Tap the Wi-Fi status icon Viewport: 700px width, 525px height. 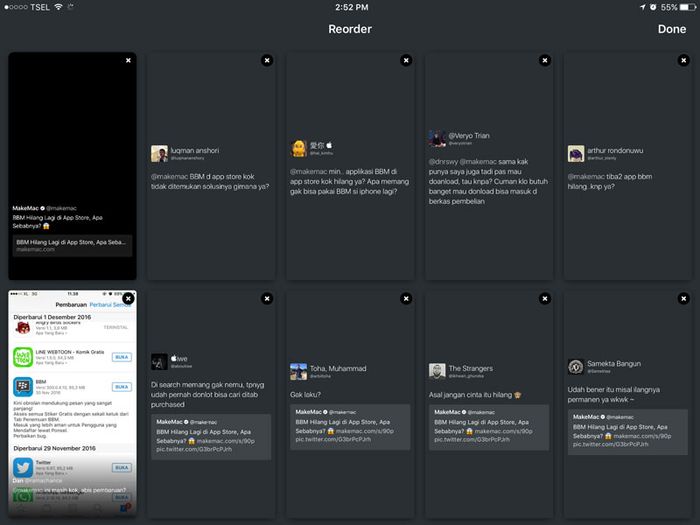(x=58, y=7)
